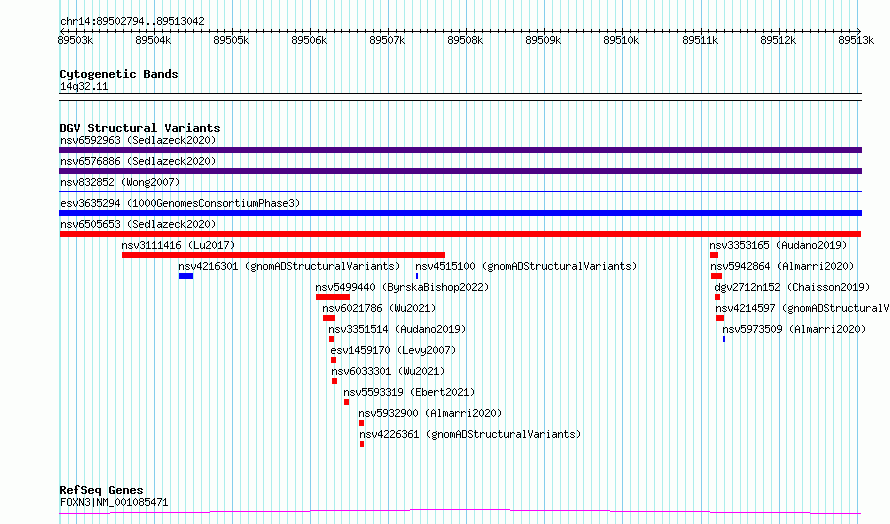The height and width of the screenshot is (524, 890).
Task: Click the 89508k ruler position
Action: pos(465,40)
